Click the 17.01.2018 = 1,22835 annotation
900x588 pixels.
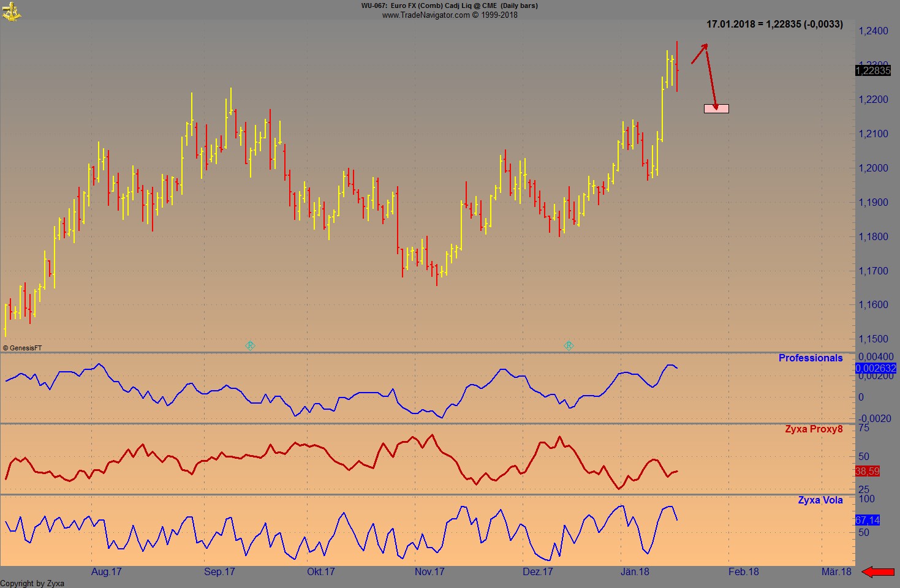point(774,24)
